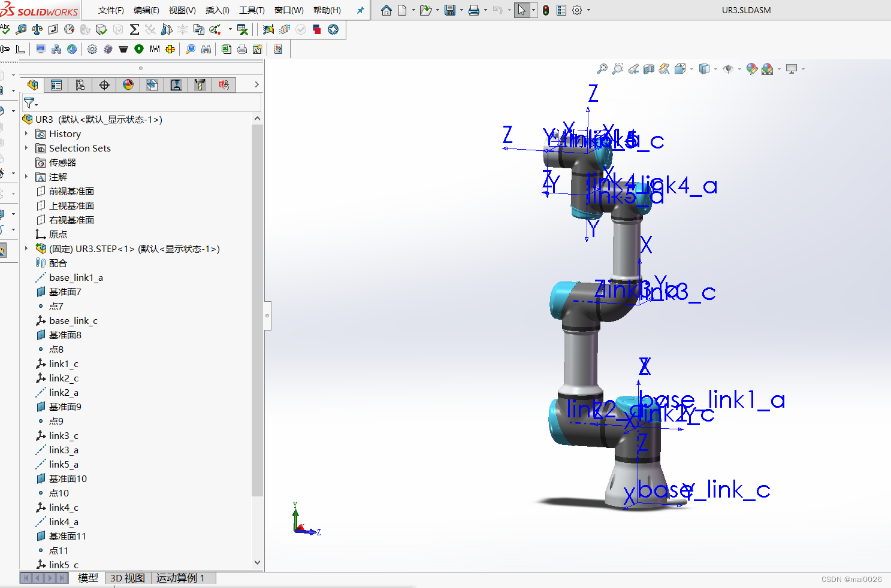The image size is (891, 588).
Task: Switch to the ConfigurationManager panel tab
Action: pyautogui.click(x=80, y=84)
